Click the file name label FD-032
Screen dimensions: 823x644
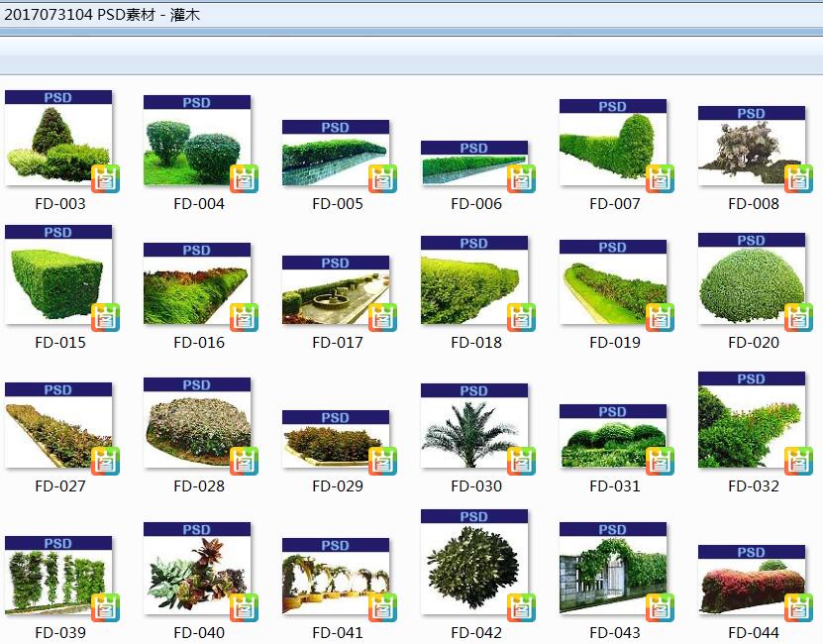point(754,485)
